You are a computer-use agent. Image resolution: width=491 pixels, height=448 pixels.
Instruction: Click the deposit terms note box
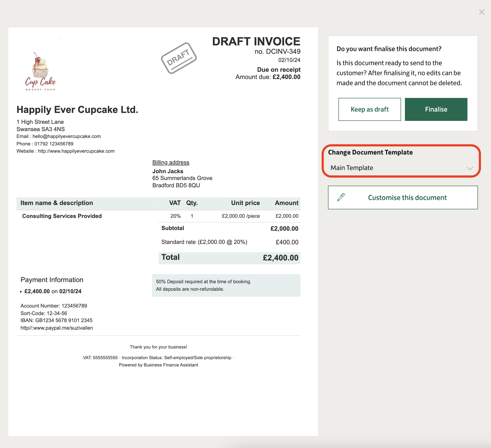pyautogui.click(x=226, y=285)
